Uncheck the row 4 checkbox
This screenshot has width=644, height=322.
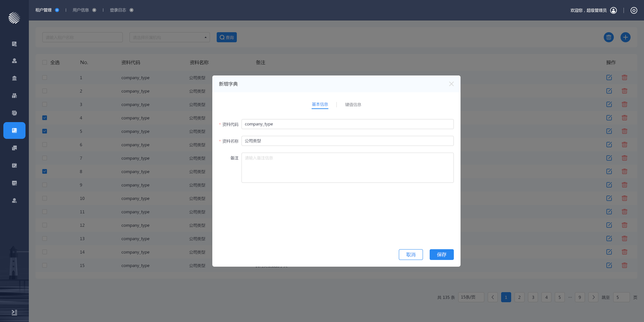coord(45,118)
